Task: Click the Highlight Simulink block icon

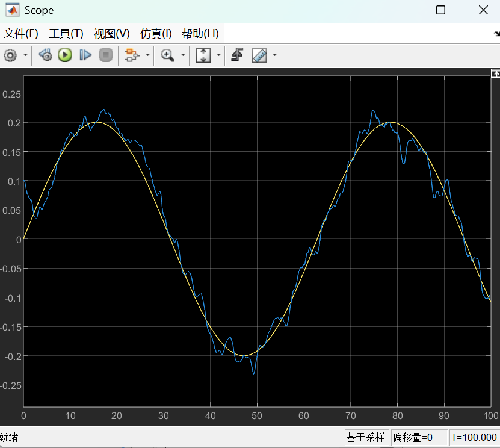Action: [x=131, y=55]
